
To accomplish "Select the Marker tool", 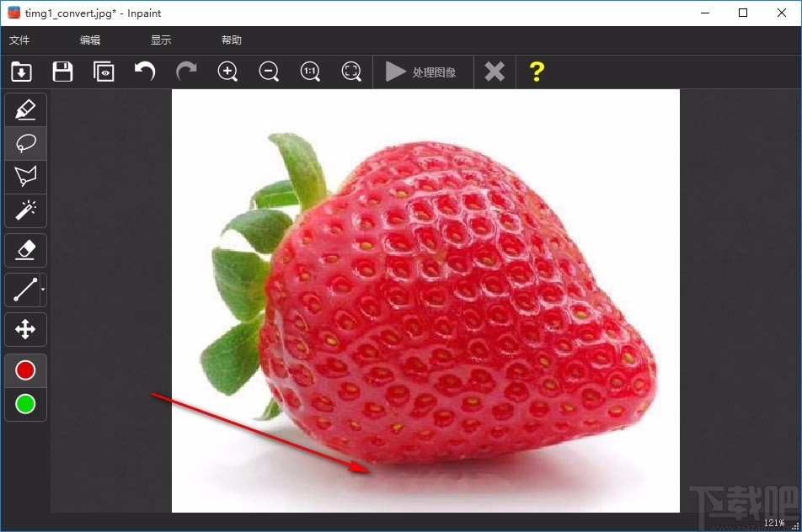I will click(25, 110).
